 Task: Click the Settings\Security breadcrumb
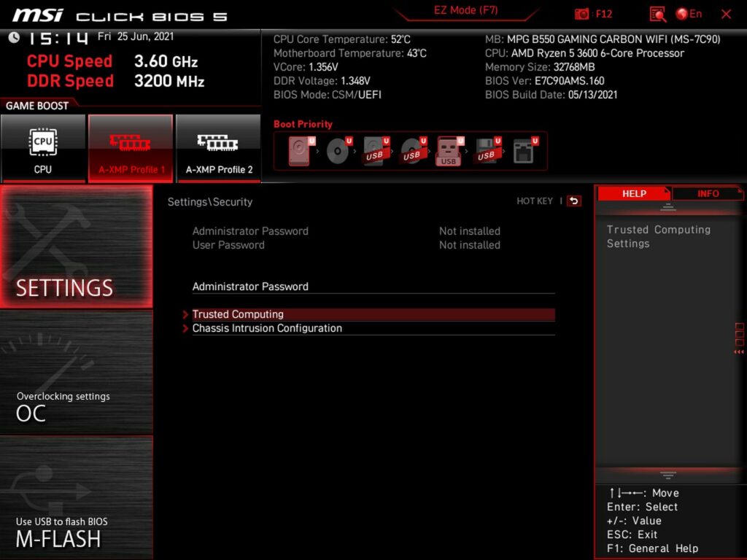(x=210, y=202)
